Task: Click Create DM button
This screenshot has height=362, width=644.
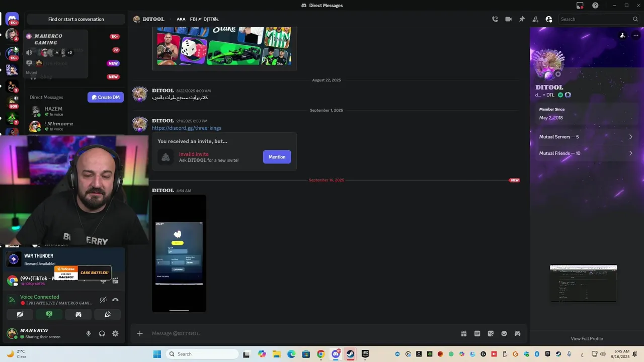Action: tap(106, 97)
